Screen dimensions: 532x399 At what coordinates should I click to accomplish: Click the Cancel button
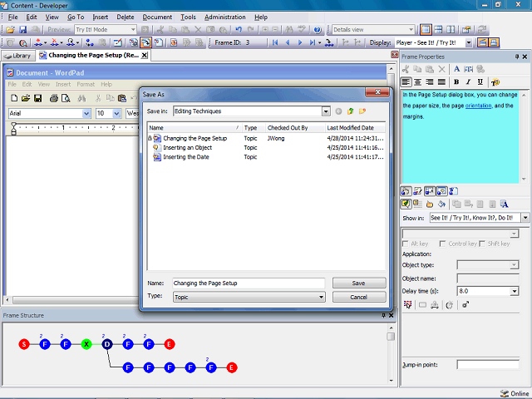[x=359, y=298]
